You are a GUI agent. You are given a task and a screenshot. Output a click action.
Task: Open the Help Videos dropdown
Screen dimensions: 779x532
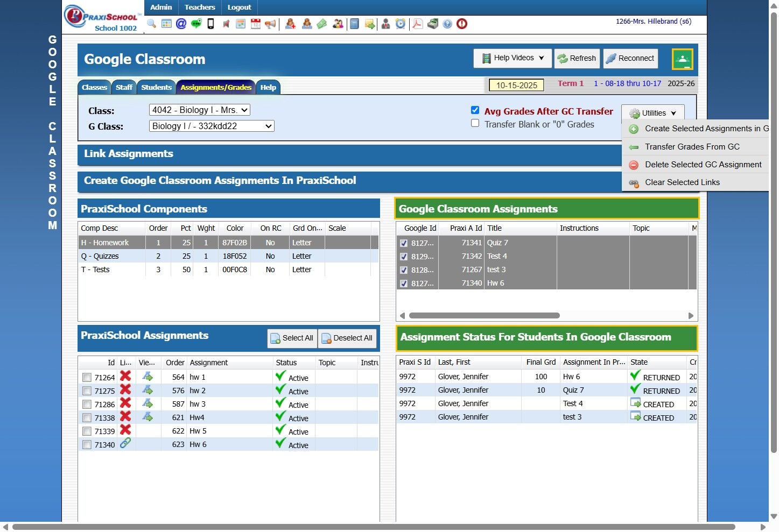(513, 58)
